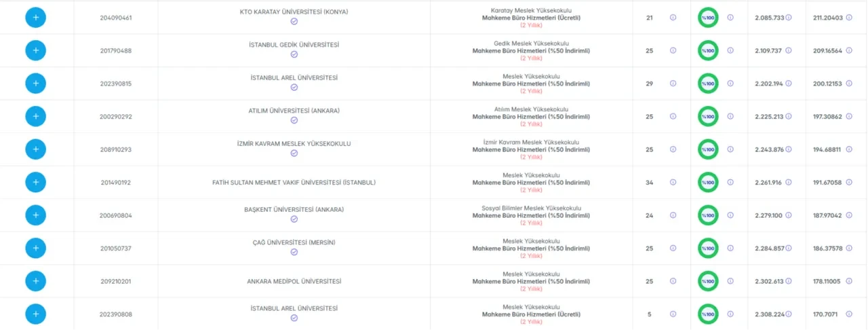
Task: Add Atılım Üniversitesi (Ankara) using plus icon
Action: 35,116
